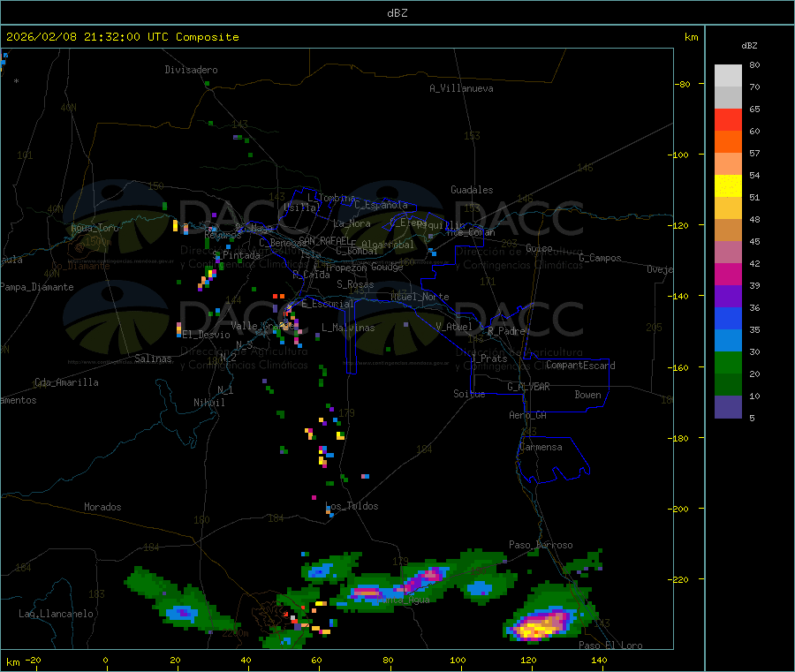
Task: Click the 30 dBZ light blue swatch
Action: (x=728, y=340)
